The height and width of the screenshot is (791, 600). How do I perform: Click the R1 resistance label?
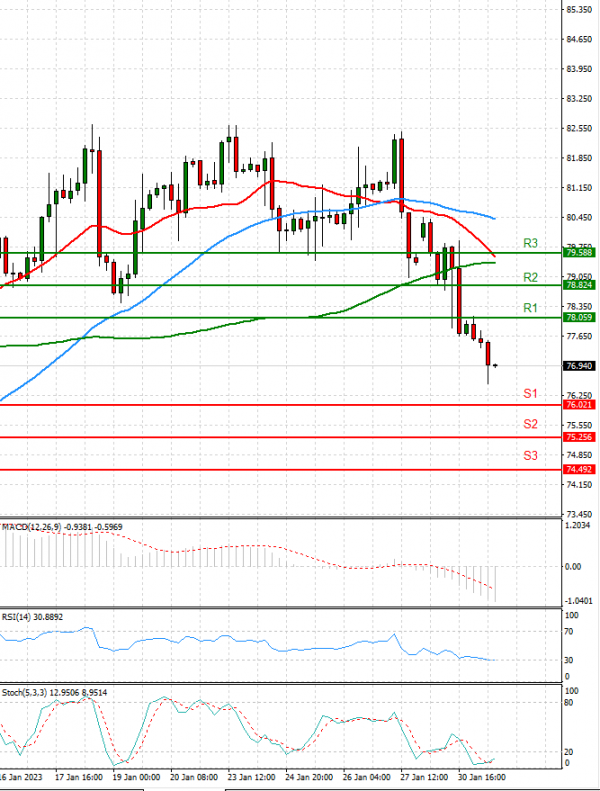(x=530, y=308)
